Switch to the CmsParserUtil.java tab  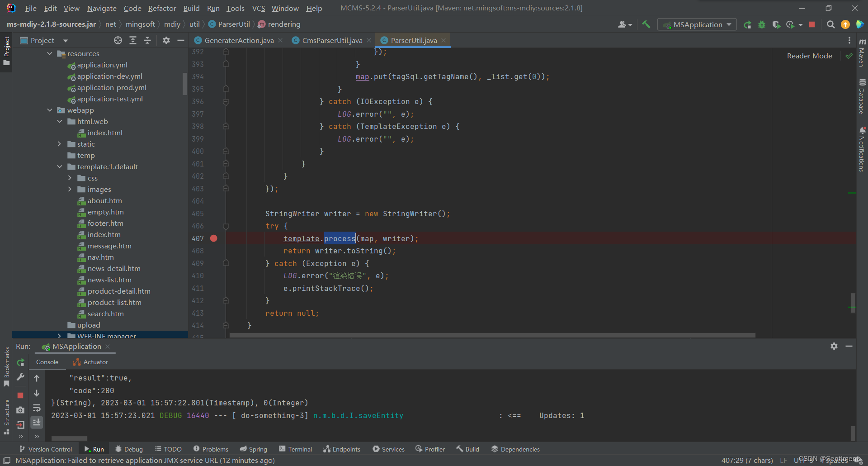[332, 40]
